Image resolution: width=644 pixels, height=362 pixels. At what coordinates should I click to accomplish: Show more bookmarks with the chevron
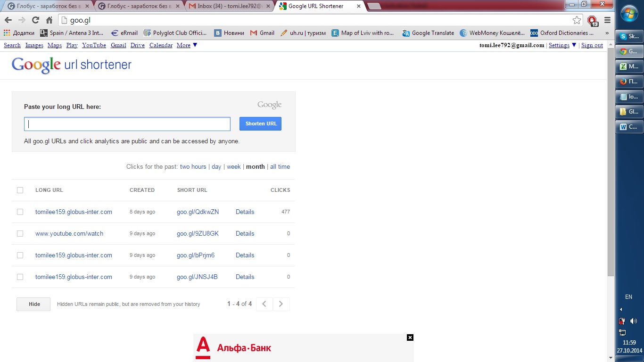click(607, 33)
